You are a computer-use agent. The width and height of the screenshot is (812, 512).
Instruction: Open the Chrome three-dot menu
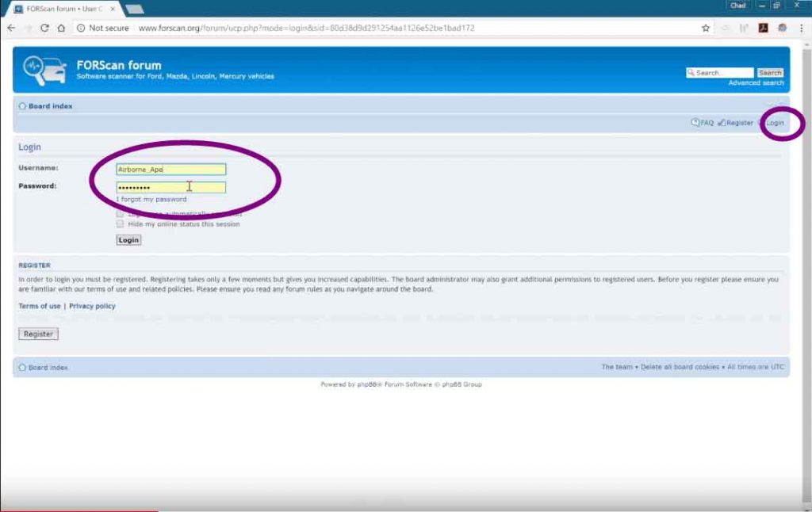802,26
